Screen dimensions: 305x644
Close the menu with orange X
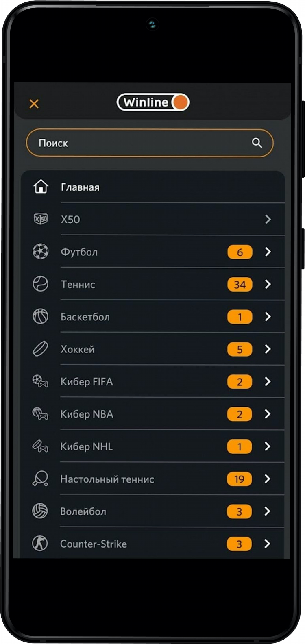pos(34,104)
